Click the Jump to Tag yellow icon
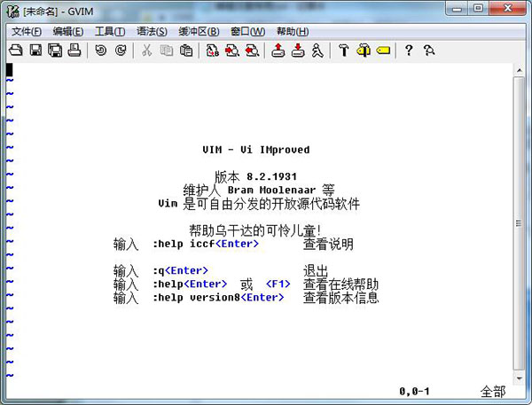 [x=383, y=51]
